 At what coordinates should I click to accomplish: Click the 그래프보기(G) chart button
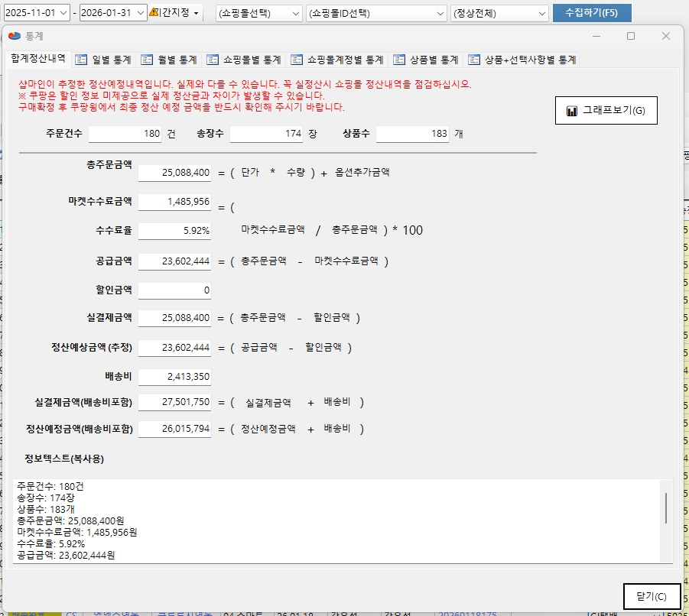[x=606, y=111]
